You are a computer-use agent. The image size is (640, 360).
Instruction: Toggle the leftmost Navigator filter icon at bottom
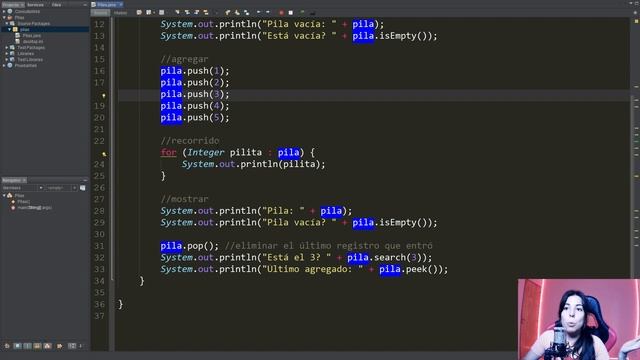click(7, 346)
